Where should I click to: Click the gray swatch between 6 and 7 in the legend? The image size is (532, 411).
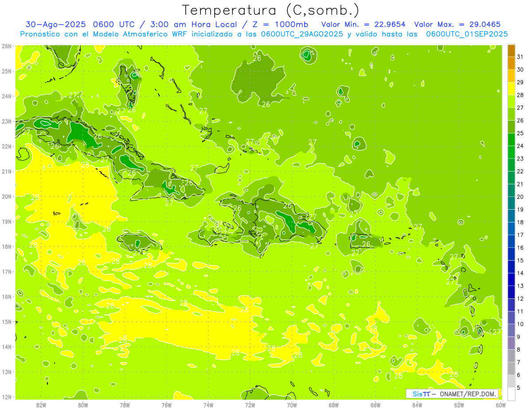(511, 368)
